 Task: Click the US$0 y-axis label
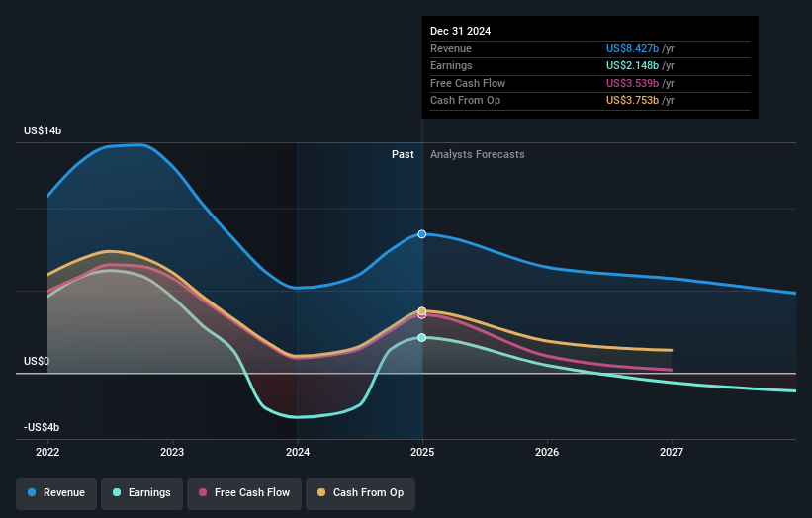[37, 361]
